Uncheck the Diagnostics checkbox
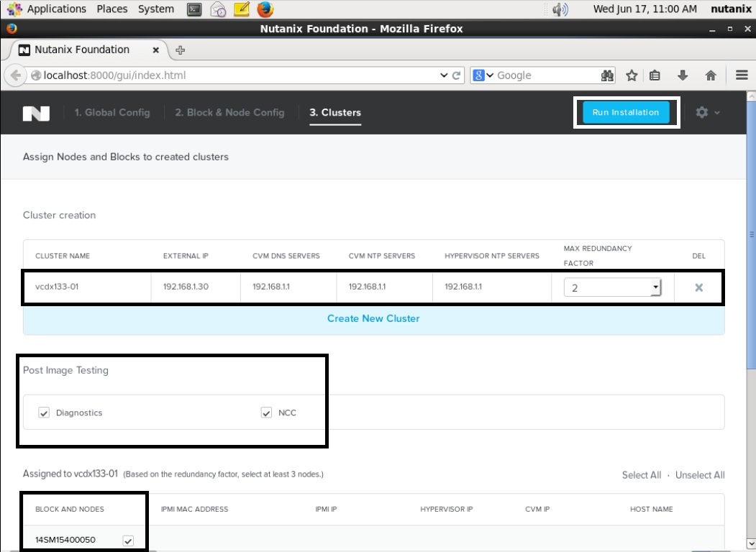Viewport: 756px width, 552px height. [44, 413]
